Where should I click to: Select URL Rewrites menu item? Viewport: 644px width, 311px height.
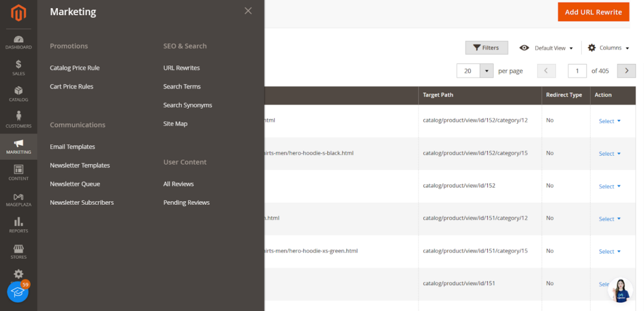click(x=181, y=68)
